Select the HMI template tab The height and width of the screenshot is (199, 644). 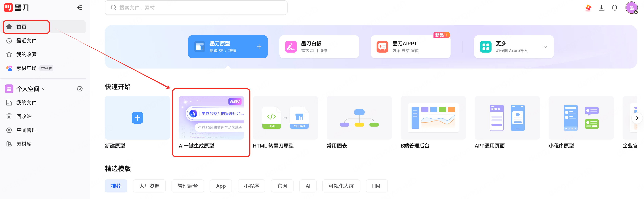[377, 186]
